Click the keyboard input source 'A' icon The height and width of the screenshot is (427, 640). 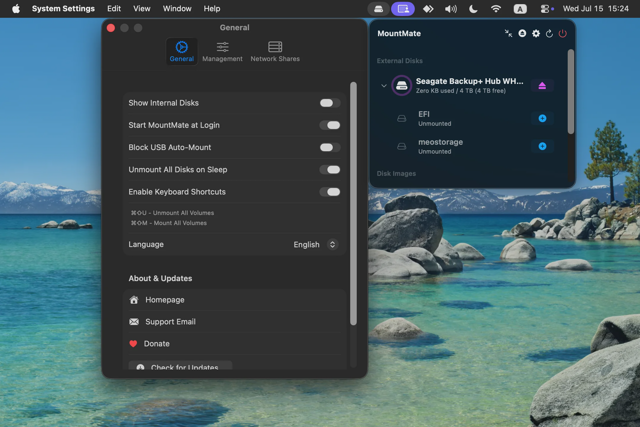click(520, 9)
